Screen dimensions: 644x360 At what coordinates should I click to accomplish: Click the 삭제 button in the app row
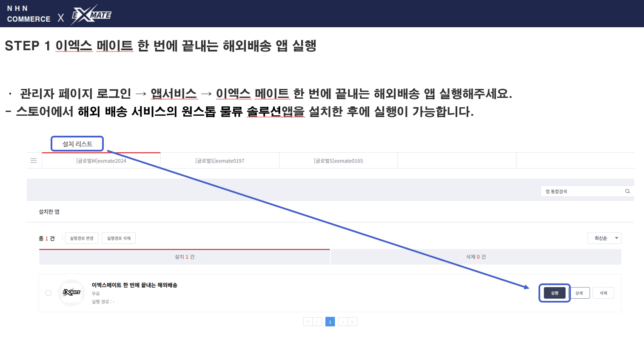point(604,293)
